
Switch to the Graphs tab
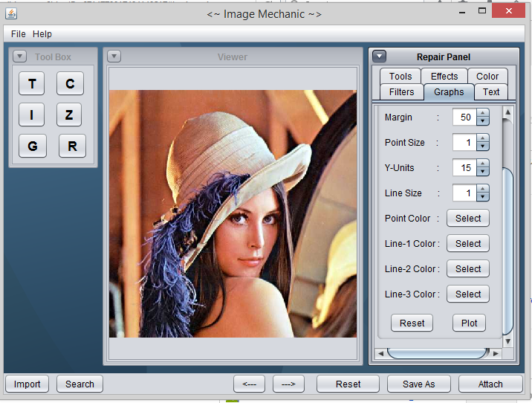coord(449,92)
